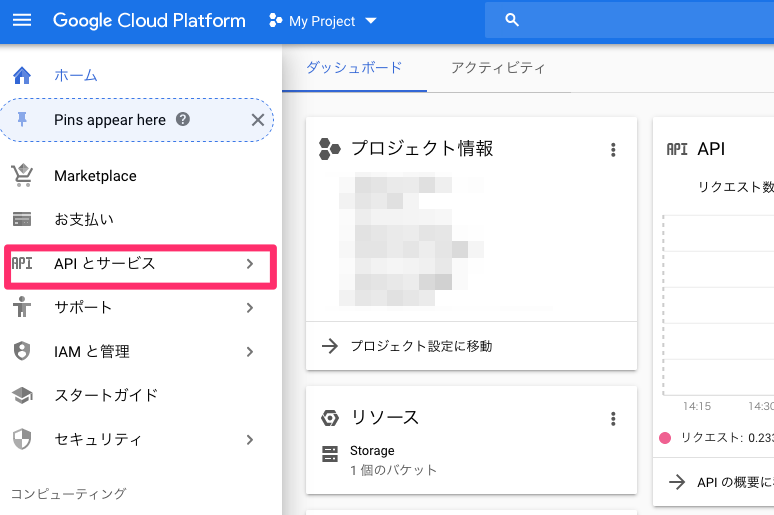Click the home icon in sidebar
The image size is (774, 515).
22,76
